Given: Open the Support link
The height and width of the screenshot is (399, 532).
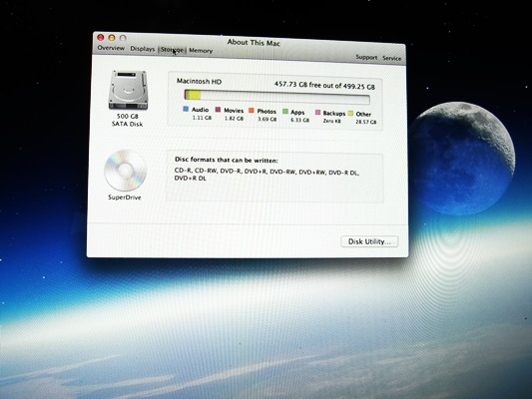Looking at the screenshot, I should (x=366, y=57).
